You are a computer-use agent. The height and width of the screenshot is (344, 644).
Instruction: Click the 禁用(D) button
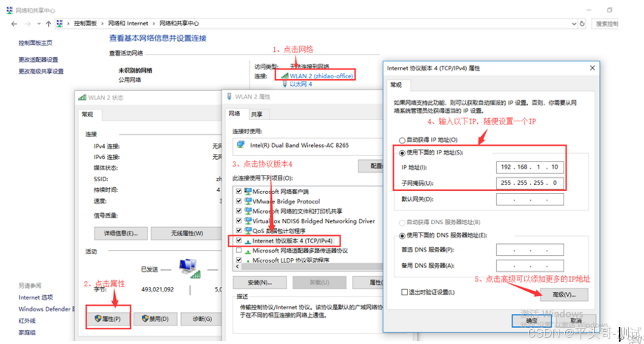[156, 319]
